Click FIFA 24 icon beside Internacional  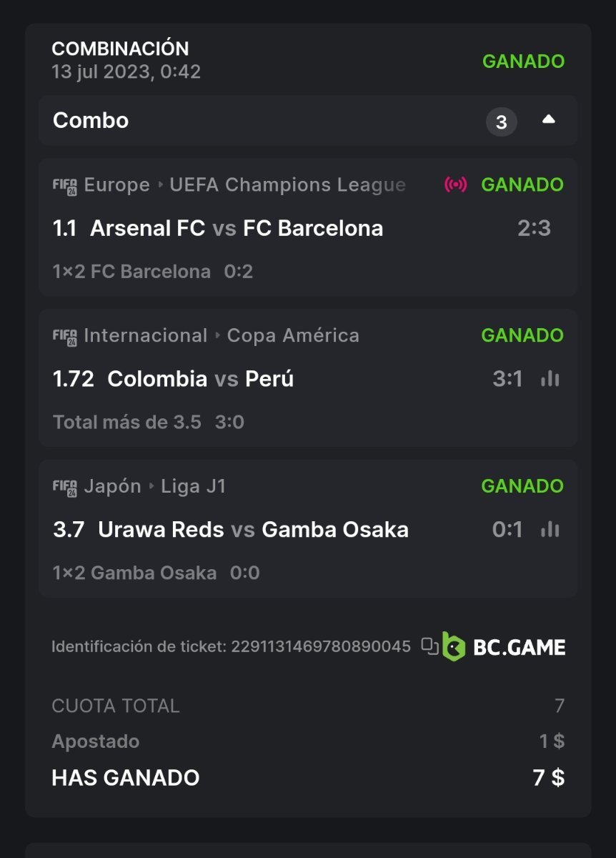[64, 337]
